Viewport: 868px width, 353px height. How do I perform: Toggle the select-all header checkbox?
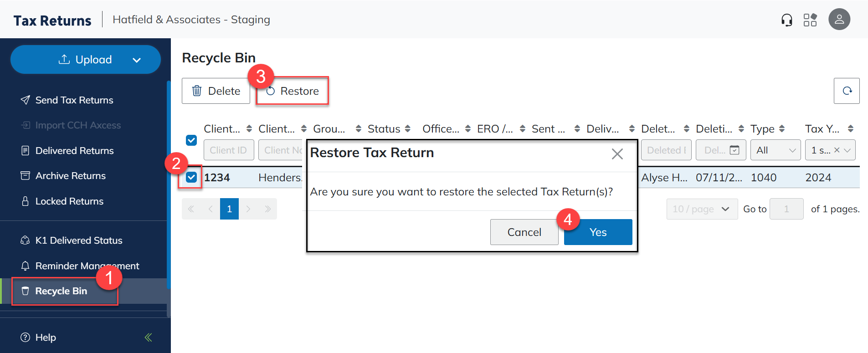coord(191,140)
